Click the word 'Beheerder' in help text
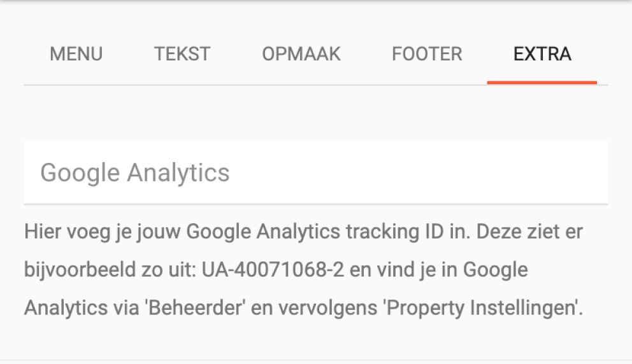Image resolution: width=632 pixels, height=364 pixels. (195, 307)
